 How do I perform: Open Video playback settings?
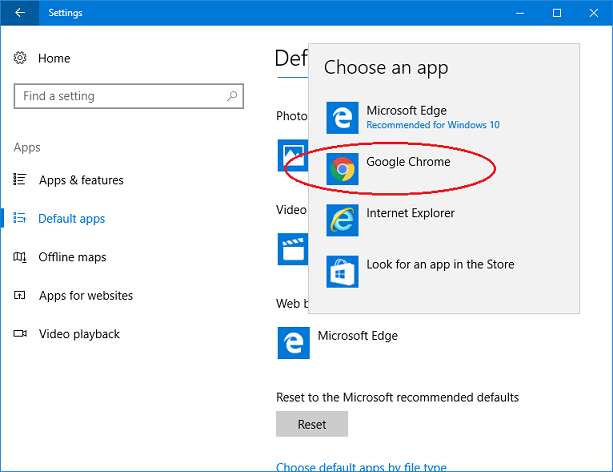(79, 334)
